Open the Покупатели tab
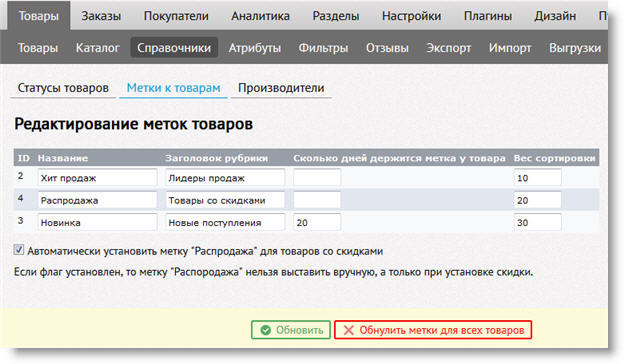The height and width of the screenshot is (364, 624). click(176, 16)
